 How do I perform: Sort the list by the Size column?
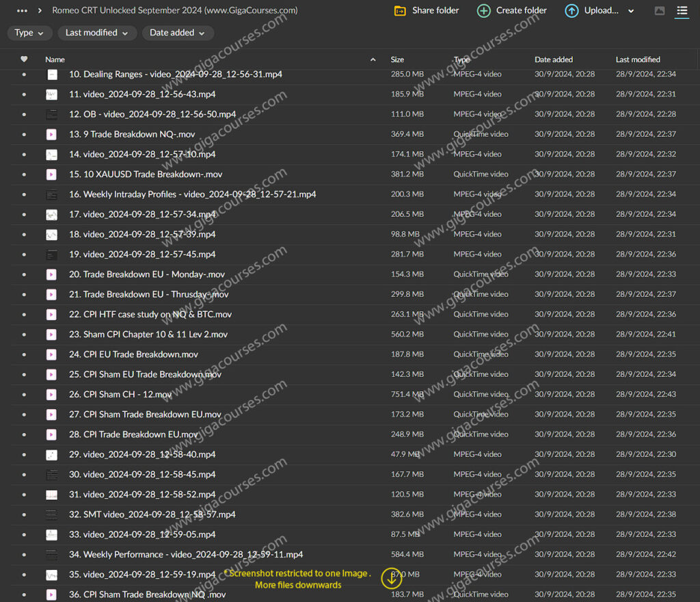tap(397, 60)
